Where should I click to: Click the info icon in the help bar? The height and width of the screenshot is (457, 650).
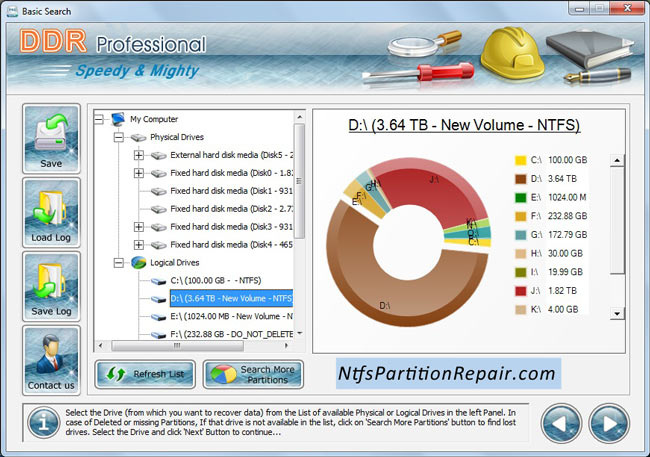click(x=44, y=423)
